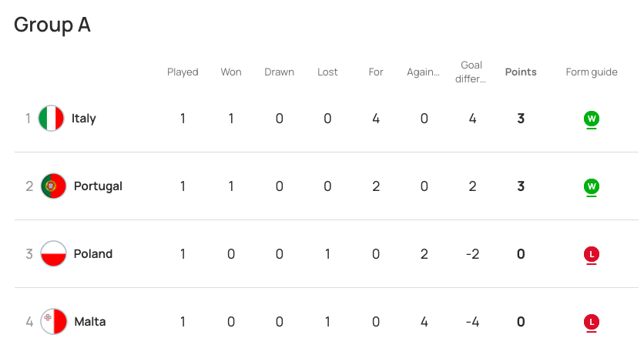Click Poland's red L form badge
This screenshot has width=644, height=355.
(x=591, y=254)
